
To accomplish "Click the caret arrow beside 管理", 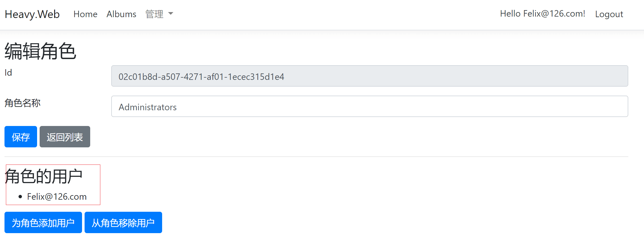I will (x=171, y=13).
